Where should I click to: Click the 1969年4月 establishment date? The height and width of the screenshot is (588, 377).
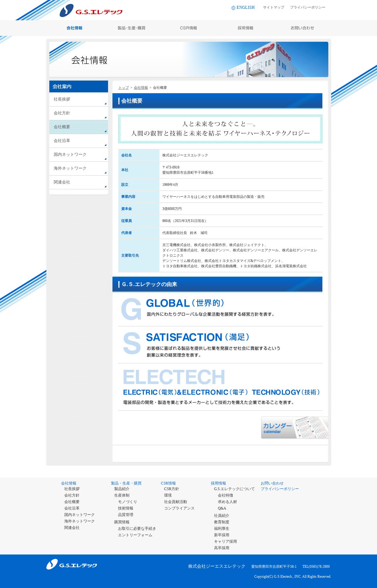pos(170,185)
